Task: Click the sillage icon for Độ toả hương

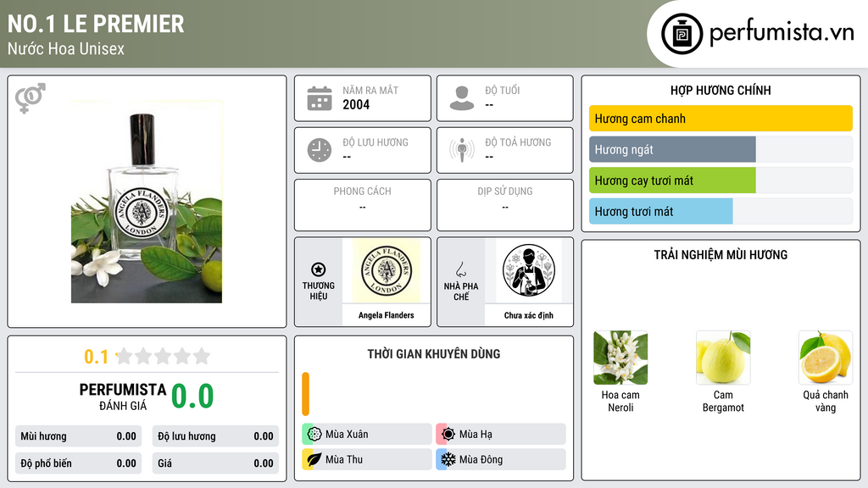Action: (x=462, y=150)
